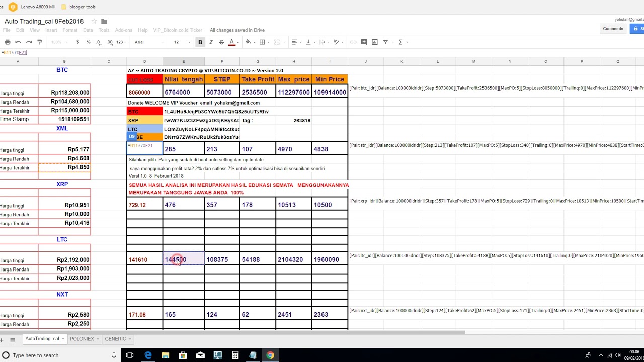644x362 pixels.
Task: Click the Task View taskbar icon
Action: [x=130, y=355]
